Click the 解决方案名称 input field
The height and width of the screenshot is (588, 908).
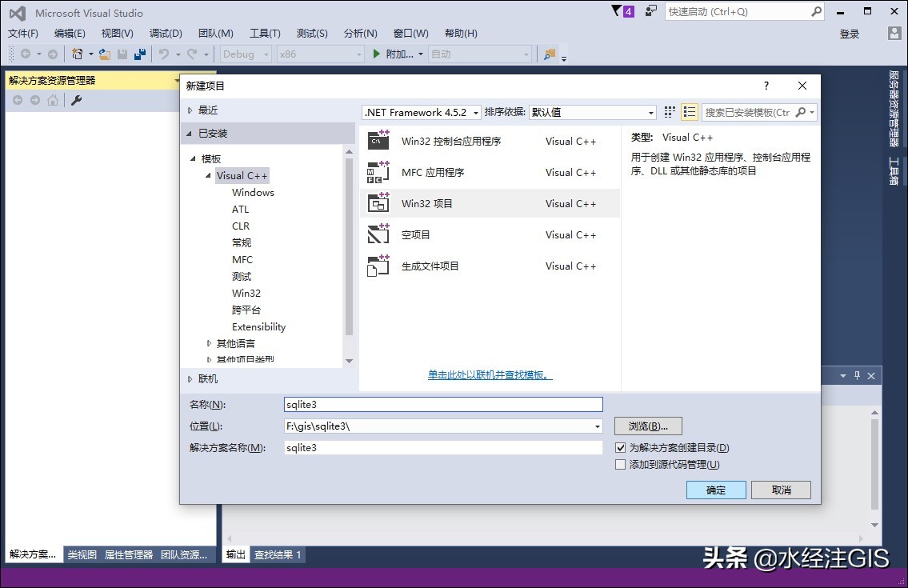point(443,448)
